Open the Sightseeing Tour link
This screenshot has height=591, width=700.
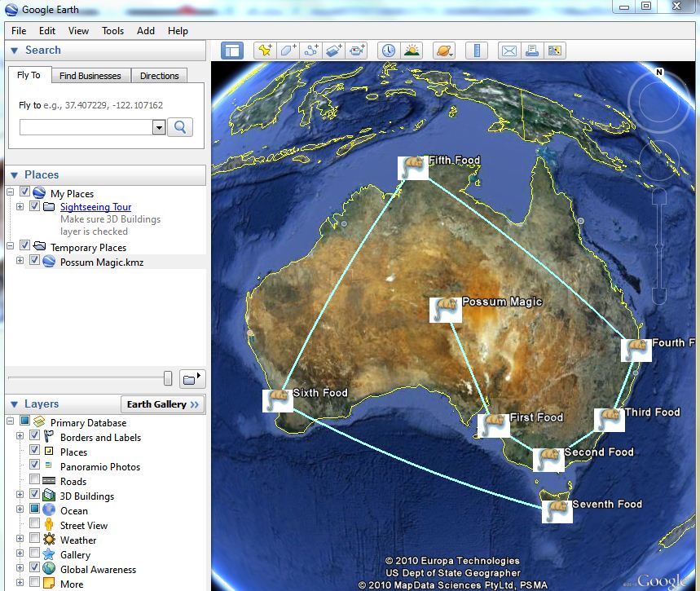click(x=95, y=207)
